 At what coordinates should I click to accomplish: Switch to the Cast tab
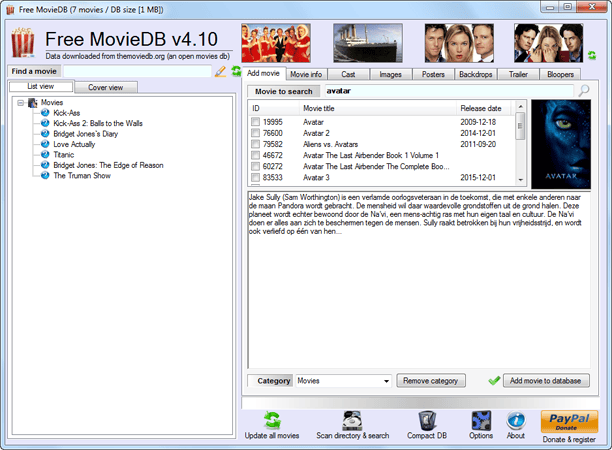348,74
